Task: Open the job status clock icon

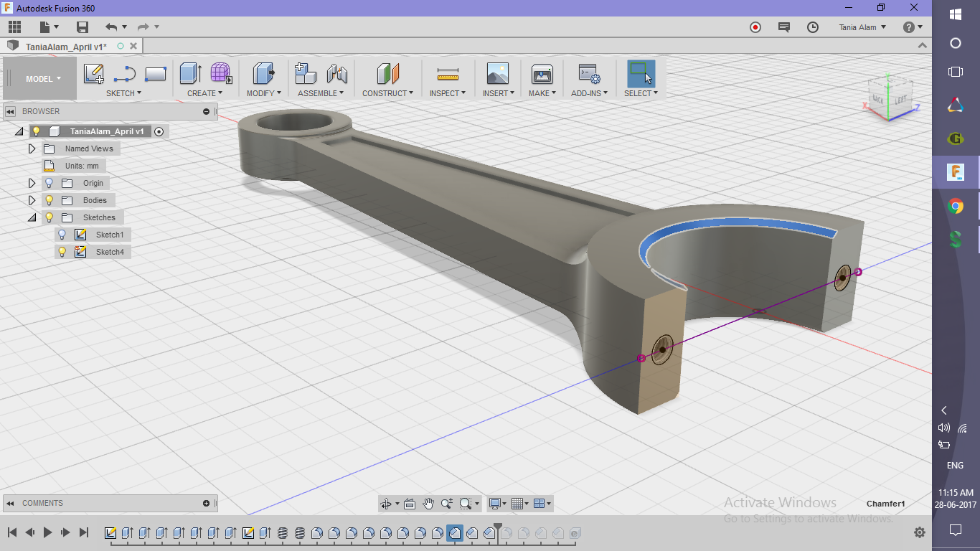Action: (813, 27)
